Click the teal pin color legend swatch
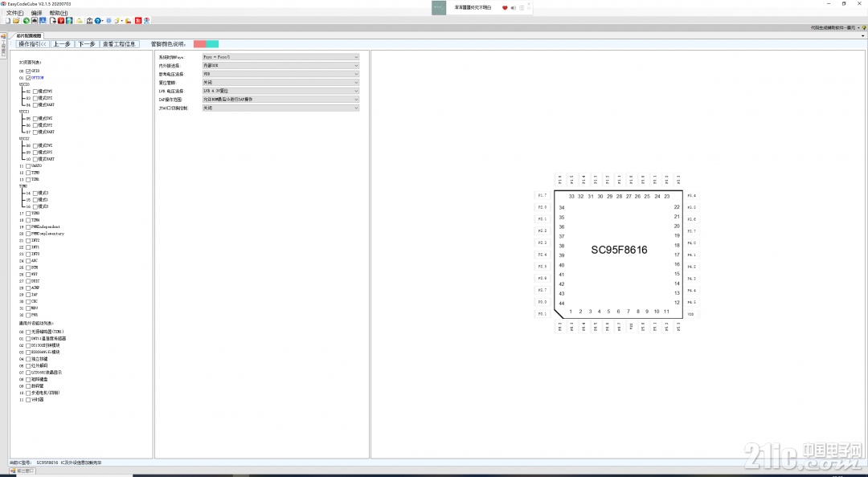868x477 pixels. [212, 44]
